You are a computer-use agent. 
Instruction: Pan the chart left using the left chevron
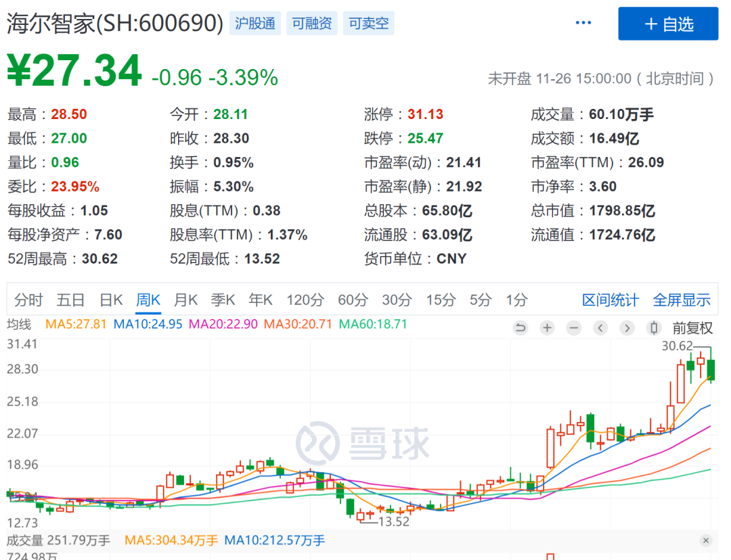click(600, 327)
